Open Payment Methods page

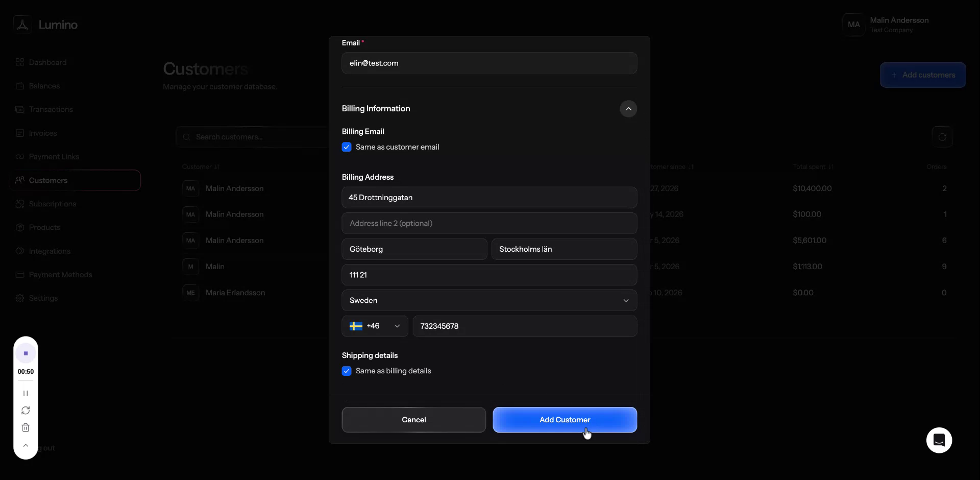coord(60,275)
